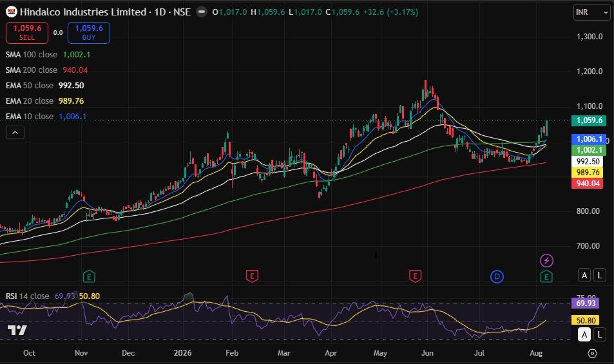Select the EMA 10 close indicator label
The height and width of the screenshot is (364, 614).
pos(30,116)
